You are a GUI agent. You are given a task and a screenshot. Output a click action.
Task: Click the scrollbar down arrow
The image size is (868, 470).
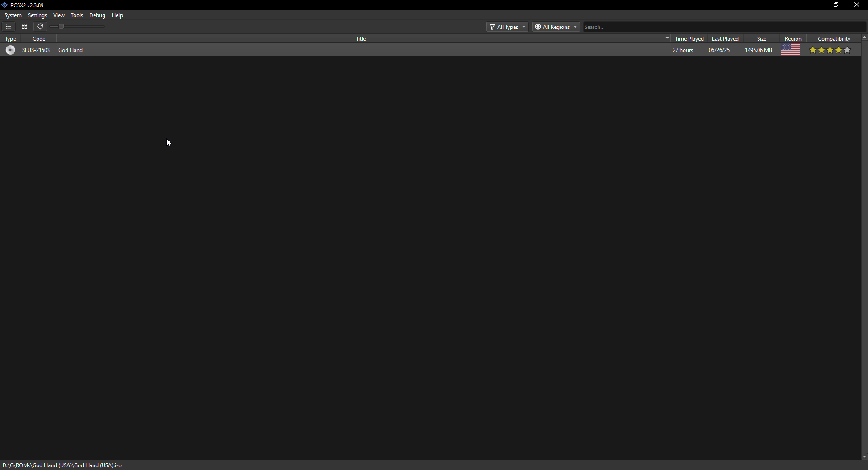(864, 456)
